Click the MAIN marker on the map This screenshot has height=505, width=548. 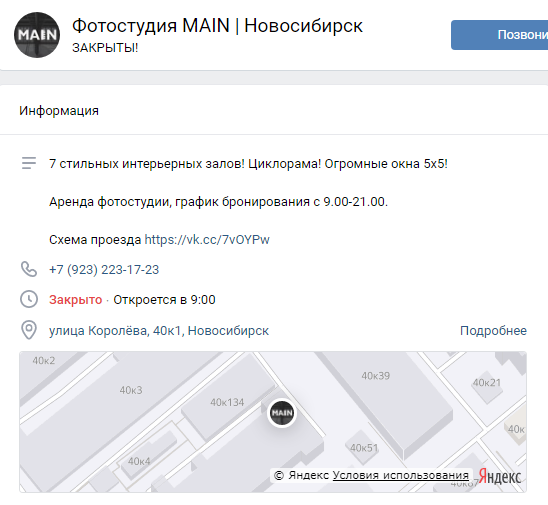coord(282,413)
